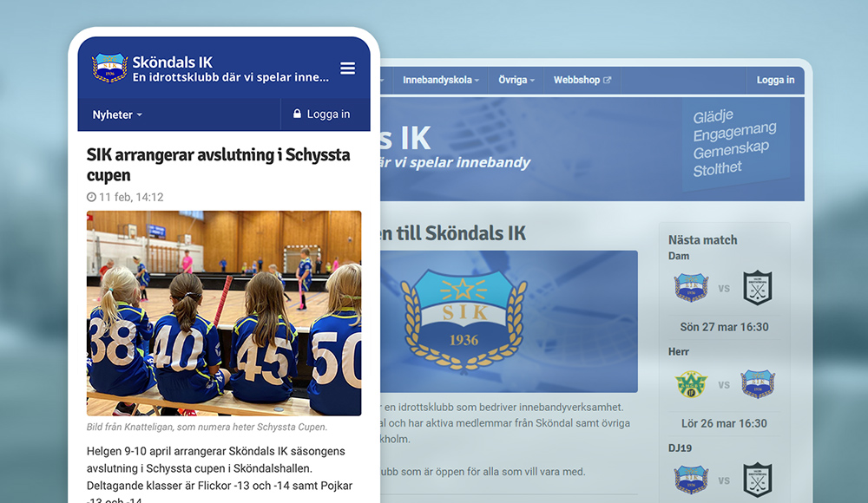
Task: Click the lock icon beside Logga in
Action: click(298, 114)
